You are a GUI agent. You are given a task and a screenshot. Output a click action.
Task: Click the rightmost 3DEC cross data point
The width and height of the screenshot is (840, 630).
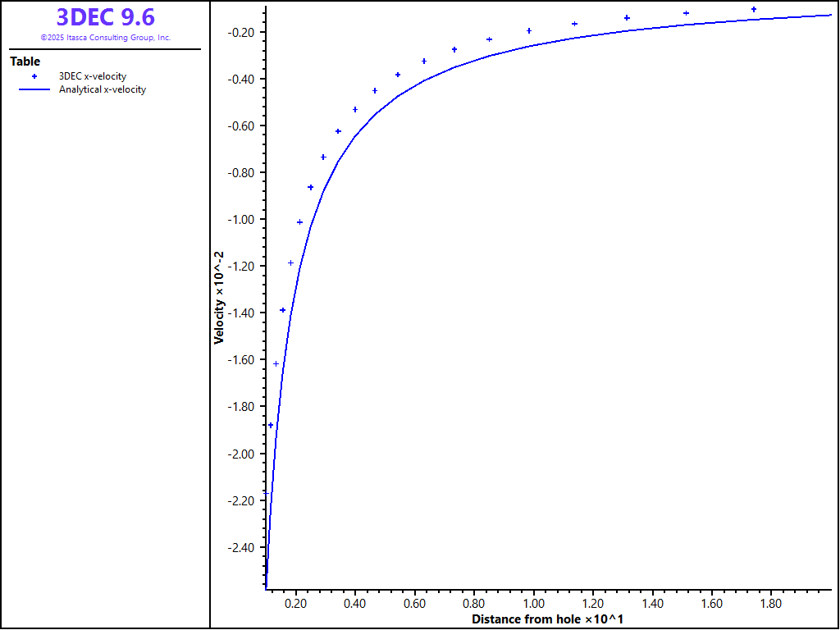(754, 10)
